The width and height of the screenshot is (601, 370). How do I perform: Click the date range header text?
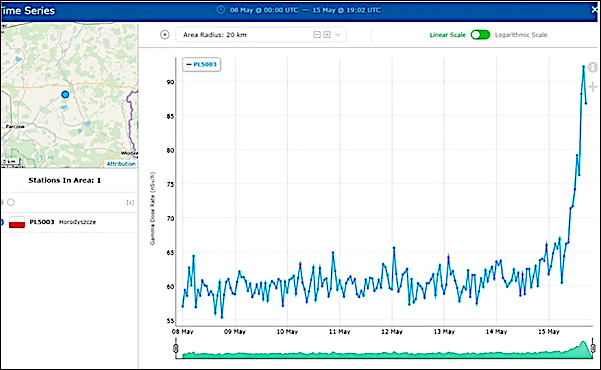point(305,10)
